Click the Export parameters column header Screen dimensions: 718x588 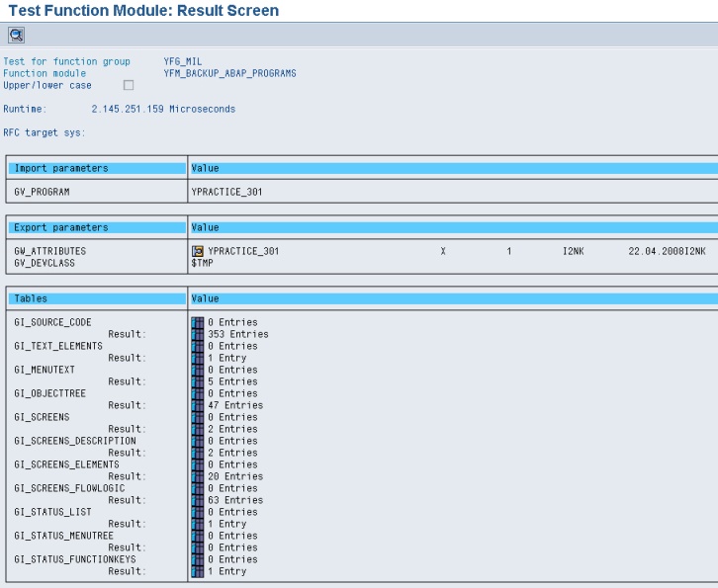tap(61, 227)
